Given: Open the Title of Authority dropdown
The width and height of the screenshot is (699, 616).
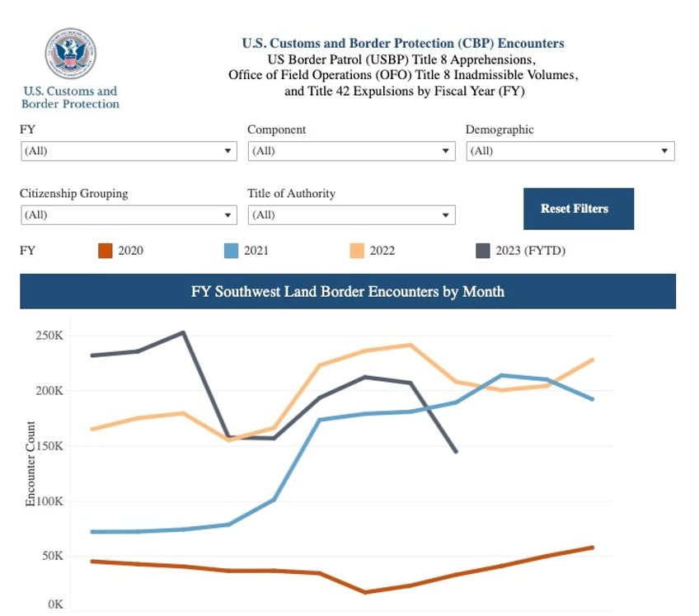Looking at the screenshot, I should coord(351,215).
